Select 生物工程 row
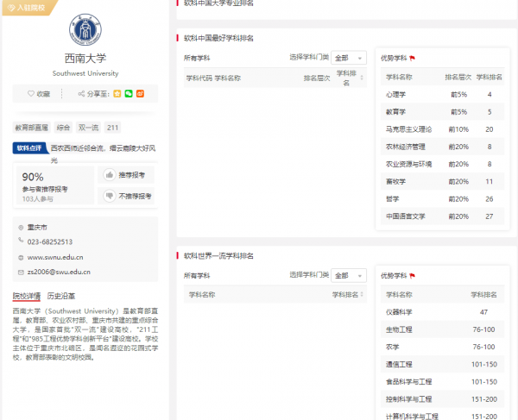This screenshot has height=420, width=518. [x=442, y=329]
